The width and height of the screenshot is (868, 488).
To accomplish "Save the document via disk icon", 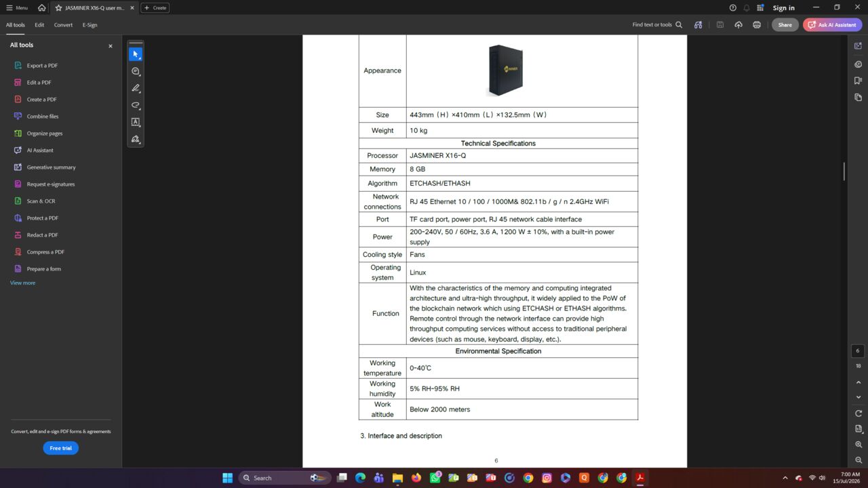I will tap(720, 25).
